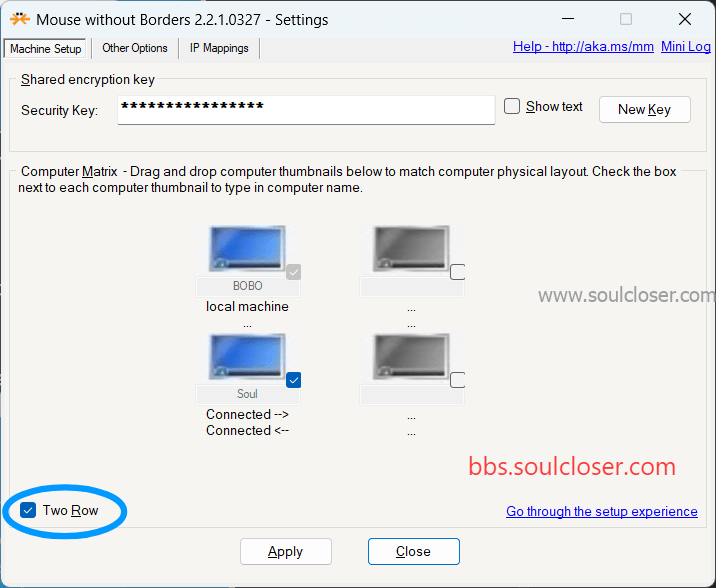Switch to the Other Options tab
The width and height of the screenshot is (716, 588).
point(135,48)
